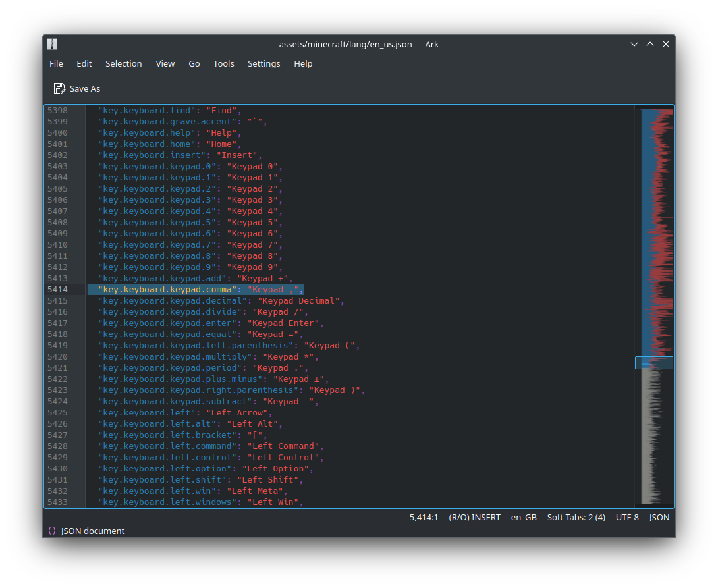
Task: Click the red-blue upper part of minimap
Action: [657, 232]
